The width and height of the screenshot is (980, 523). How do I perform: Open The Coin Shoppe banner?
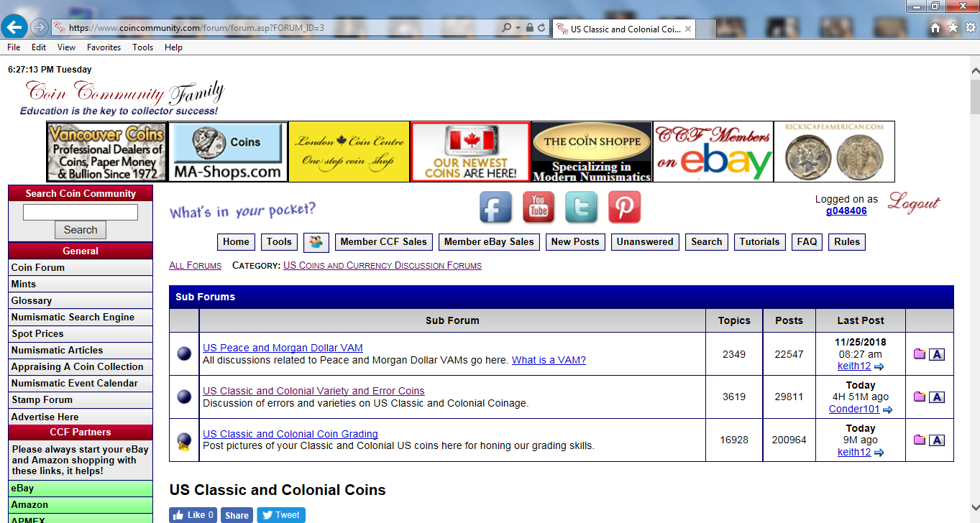pyautogui.click(x=591, y=152)
